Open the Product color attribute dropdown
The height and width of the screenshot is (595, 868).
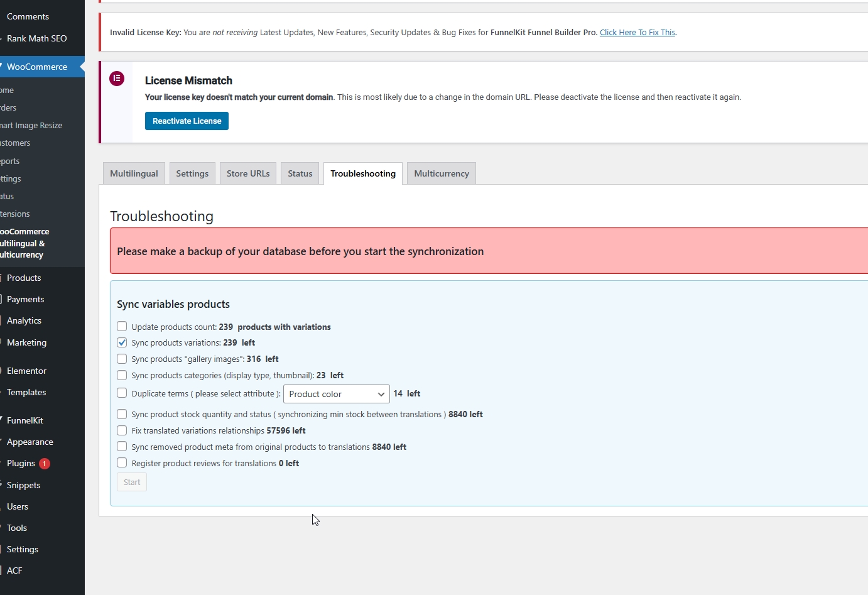337,394
